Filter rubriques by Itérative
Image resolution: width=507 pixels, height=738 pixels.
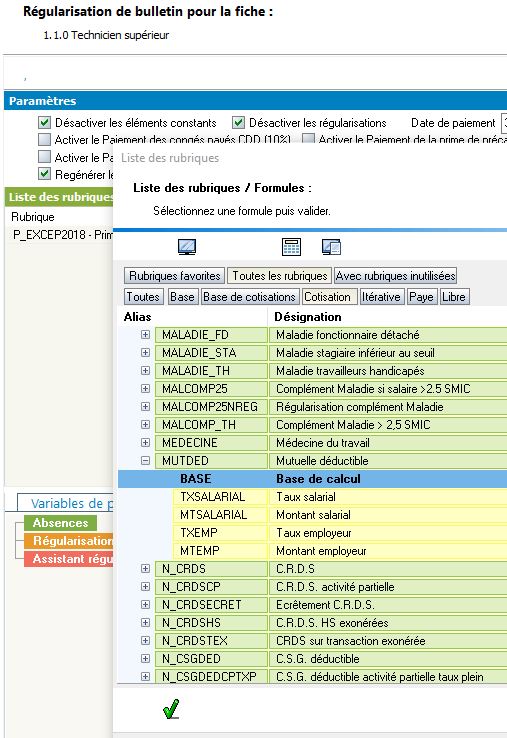[381, 297]
